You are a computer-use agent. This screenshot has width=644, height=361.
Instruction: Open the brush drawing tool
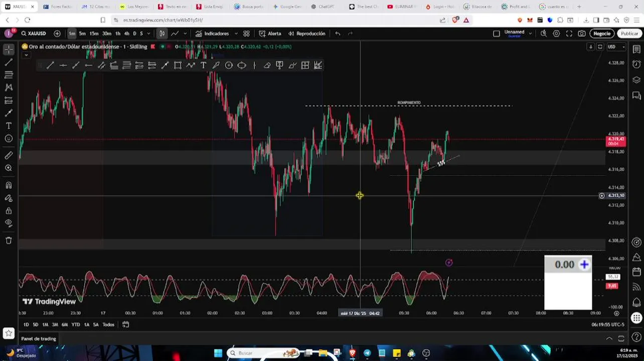(x=9, y=113)
